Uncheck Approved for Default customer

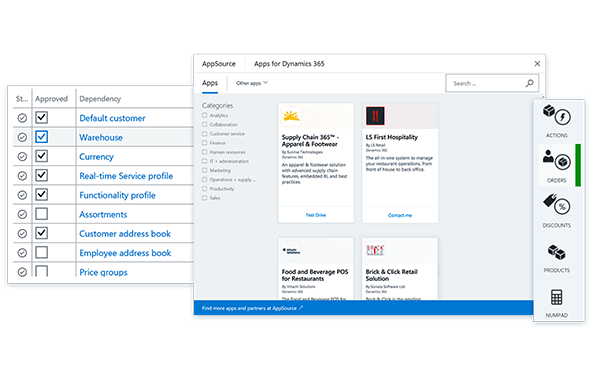tap(42, 117)
